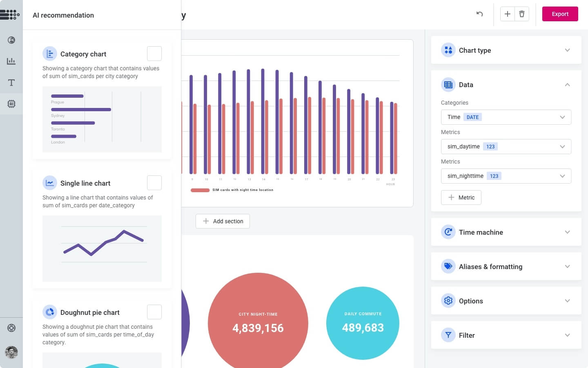Select the Text tool icon in sidebar
This screenshot has height=368, width=588.
pos(11,83)
